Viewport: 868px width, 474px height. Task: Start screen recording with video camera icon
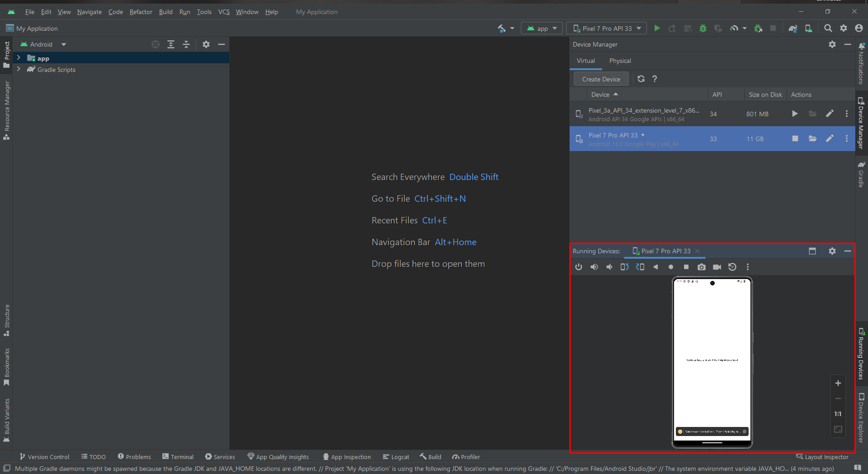coord(717,267)
